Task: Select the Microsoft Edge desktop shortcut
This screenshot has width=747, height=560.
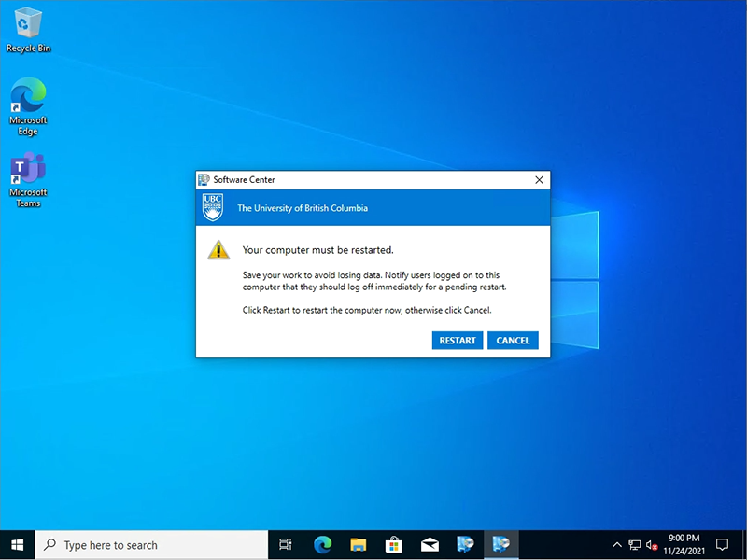Action: [x=28, y=105]
